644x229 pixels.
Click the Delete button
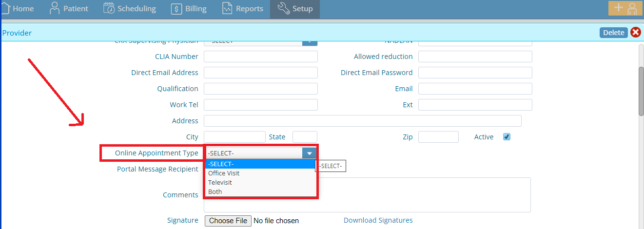[x=614, y=33]
